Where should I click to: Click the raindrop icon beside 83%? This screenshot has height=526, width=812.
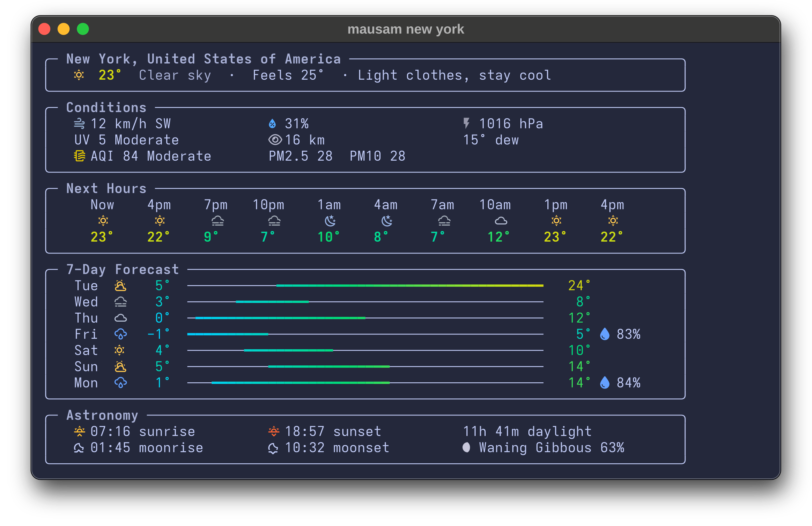[x=605, y=334]
